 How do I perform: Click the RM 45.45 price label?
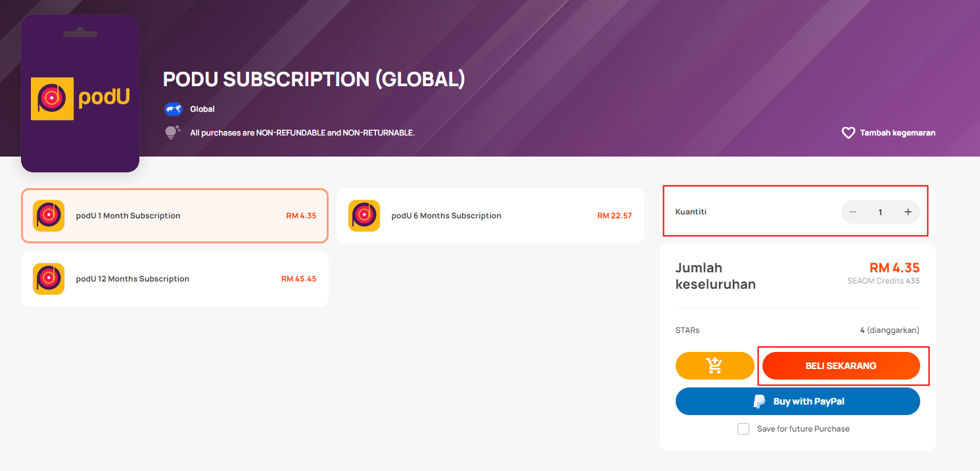click(298, 279)
